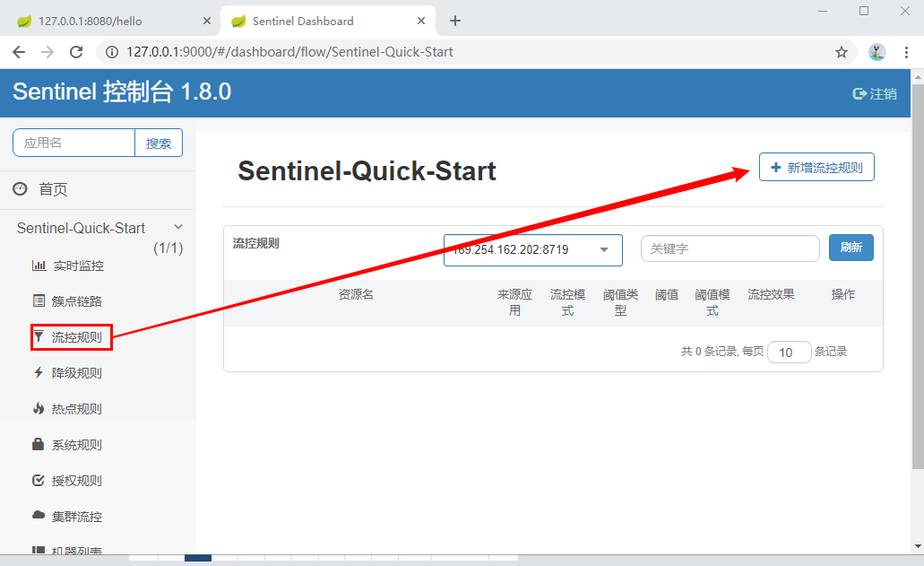Collapse the Sentinel-Quick-Start app menu
Screen dimensions: 924x566
178,227
